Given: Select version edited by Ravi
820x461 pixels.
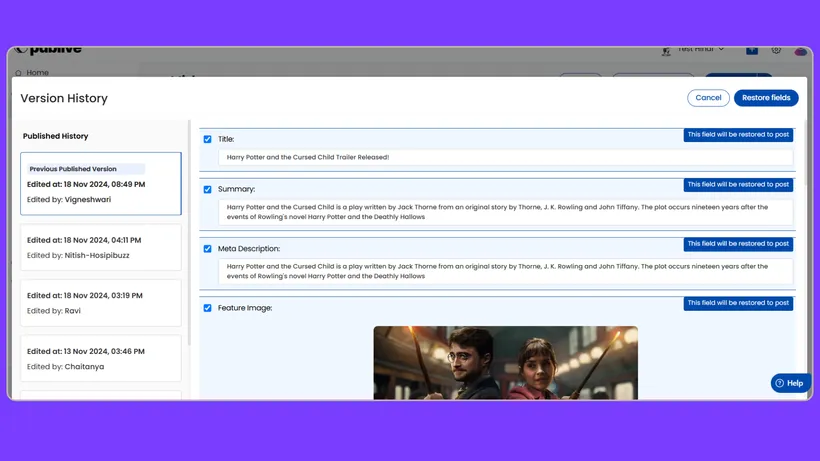Looking at the screenshot, I should click(101, 303).
